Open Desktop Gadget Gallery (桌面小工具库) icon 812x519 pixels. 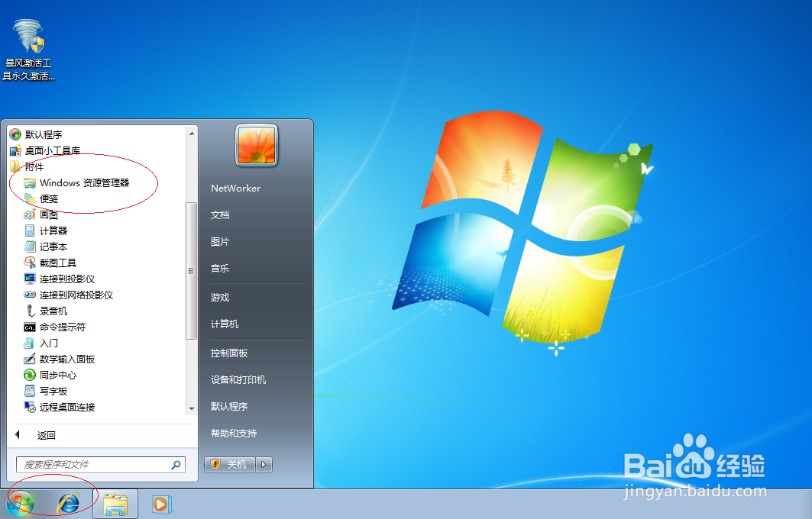coord(15,150)
